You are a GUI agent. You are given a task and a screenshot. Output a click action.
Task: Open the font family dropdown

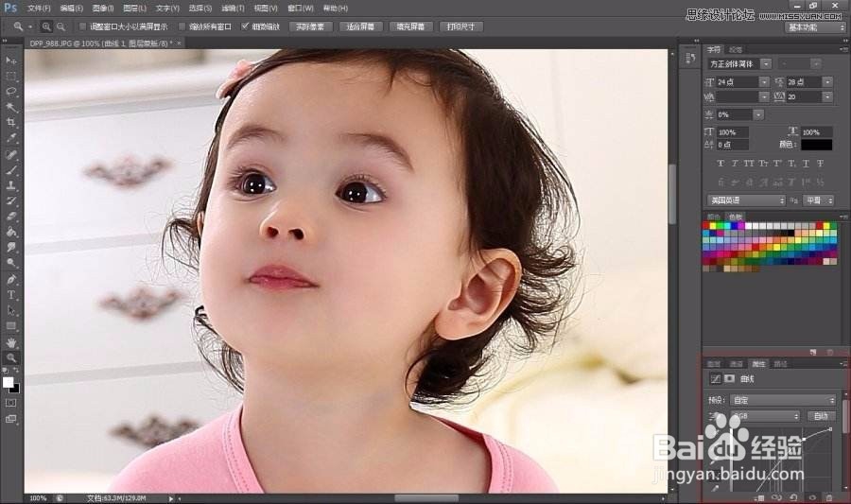766,64
